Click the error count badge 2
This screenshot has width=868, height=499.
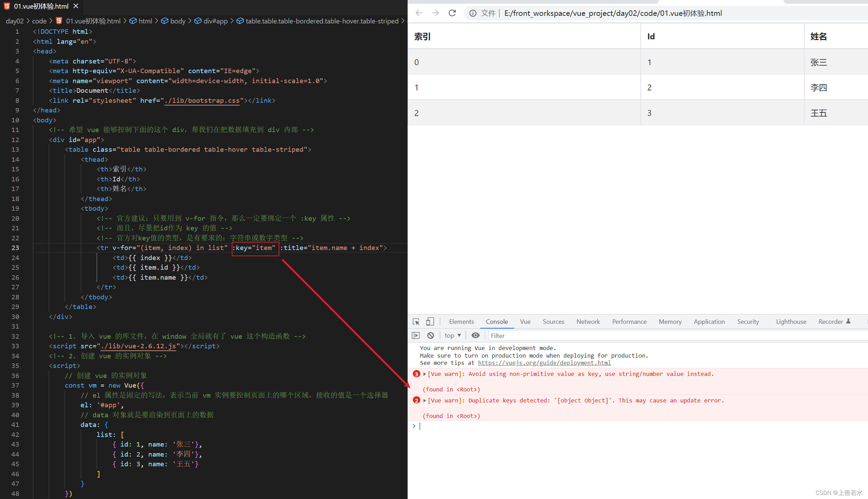click(417, 400)
